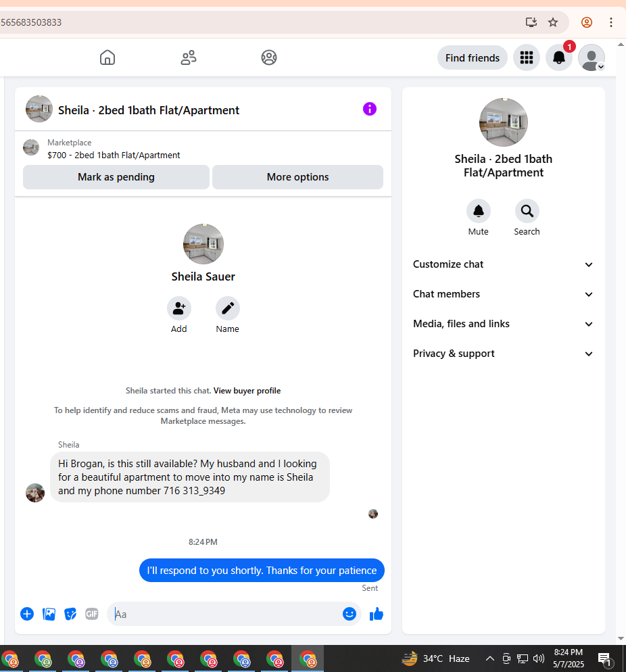This screenshot has width=626, height=672.
Task: Click Sheila's small avatar beside her message
Action: pos(35,493)
